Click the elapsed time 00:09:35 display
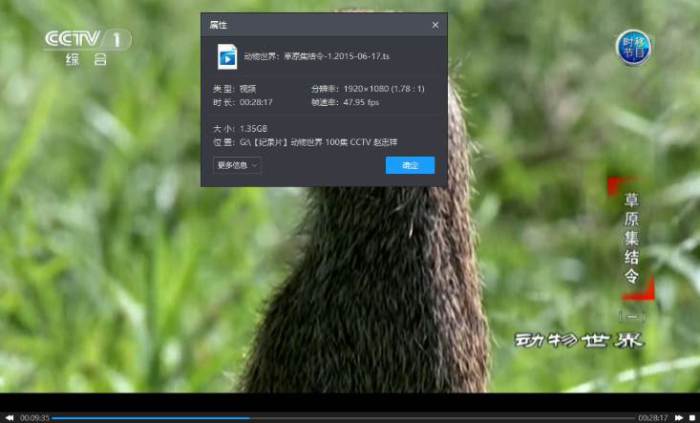700x423 pixels. (x=34, y=418)
